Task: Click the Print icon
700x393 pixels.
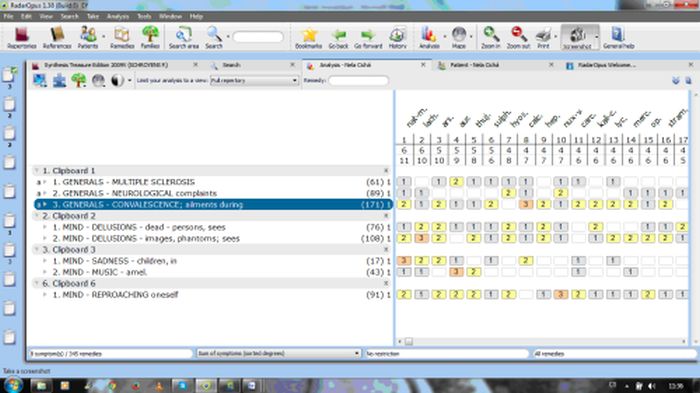Action: pyautogui.click(x=543, y=38)
